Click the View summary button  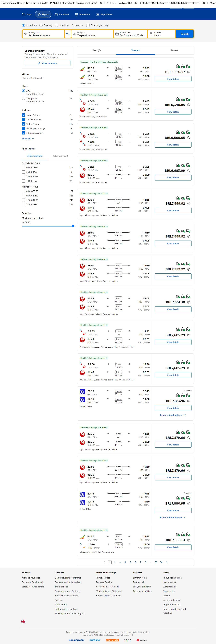pyautogui.click(x=47, y=63)
